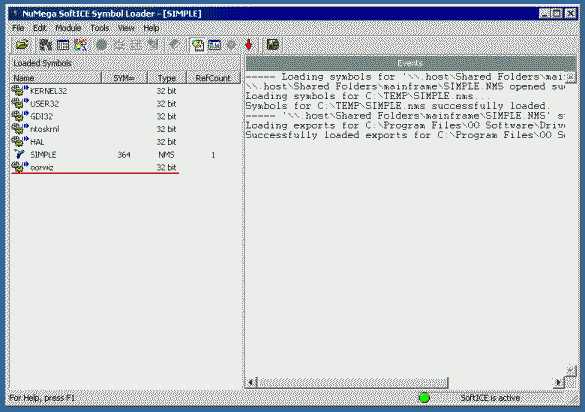This screenshot has height=412, width=585.
Task: Open the Module menu
Action: click(68, 28)
